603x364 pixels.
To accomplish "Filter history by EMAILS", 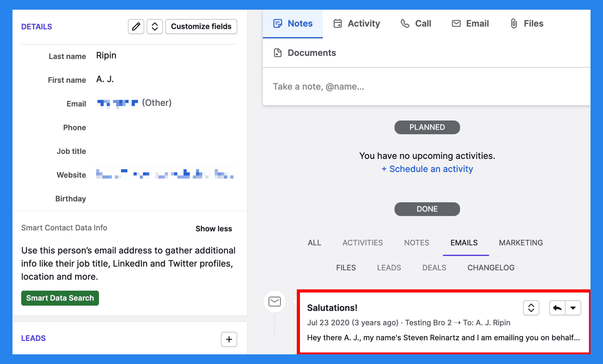I will (464, 243).
